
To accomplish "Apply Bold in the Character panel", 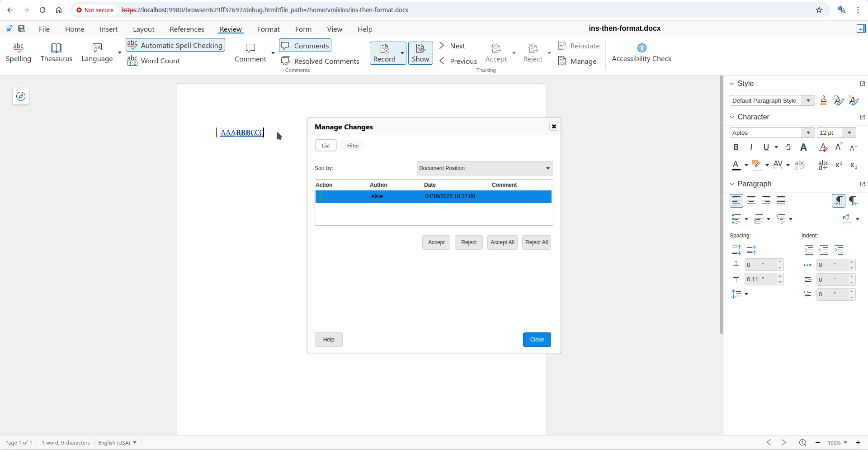I will click(x=736, y=147).
